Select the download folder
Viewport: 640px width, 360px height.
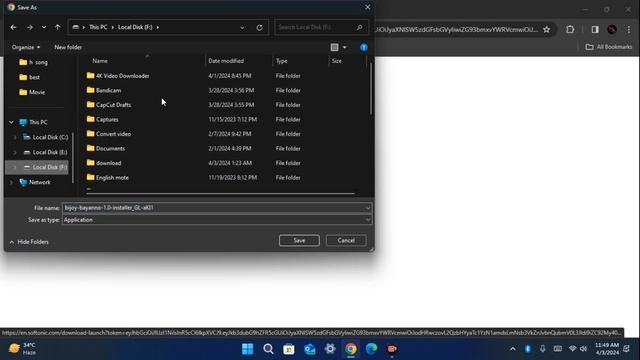pos(104,163)
